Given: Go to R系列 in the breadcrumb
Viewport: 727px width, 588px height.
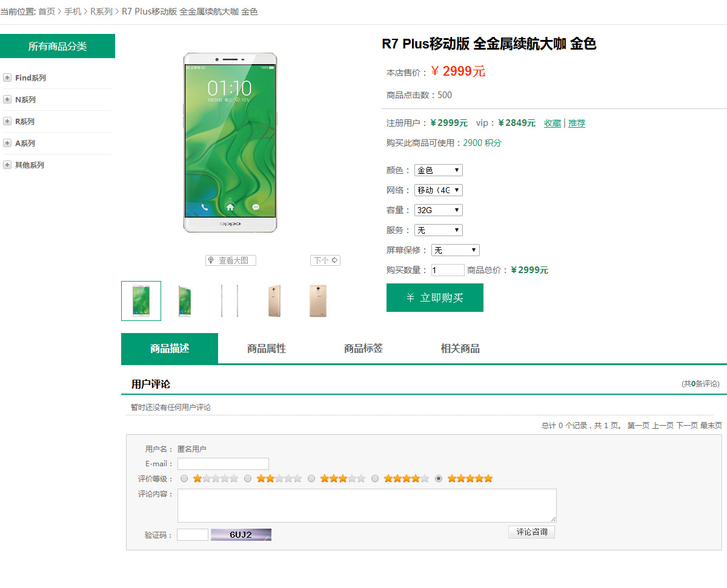Looking at the screenshot, I should pos(101,12).
